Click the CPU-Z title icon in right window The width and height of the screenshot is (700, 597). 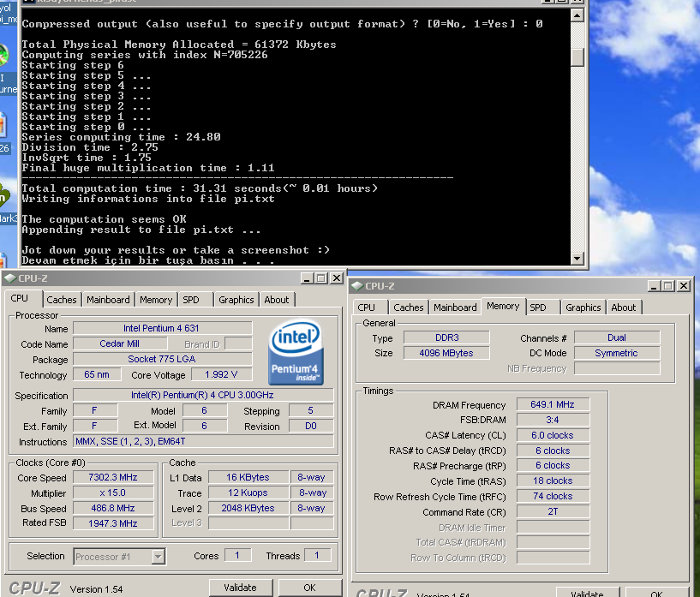point(357,286)
